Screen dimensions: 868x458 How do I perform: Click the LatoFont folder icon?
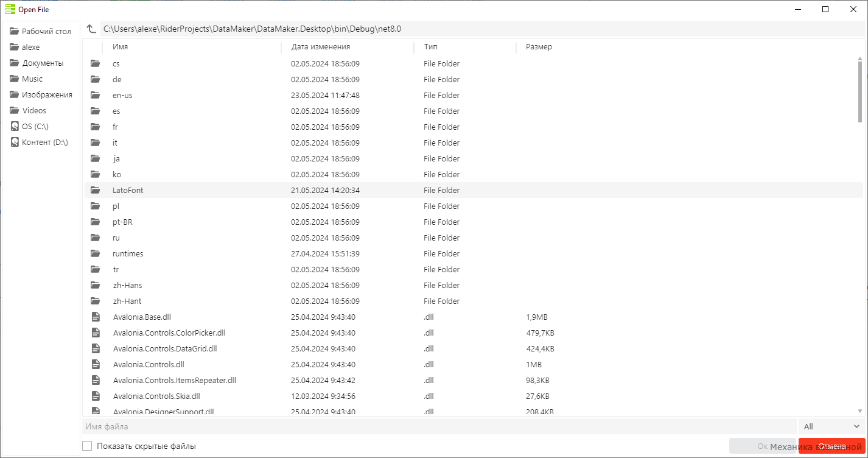[95, 190]
